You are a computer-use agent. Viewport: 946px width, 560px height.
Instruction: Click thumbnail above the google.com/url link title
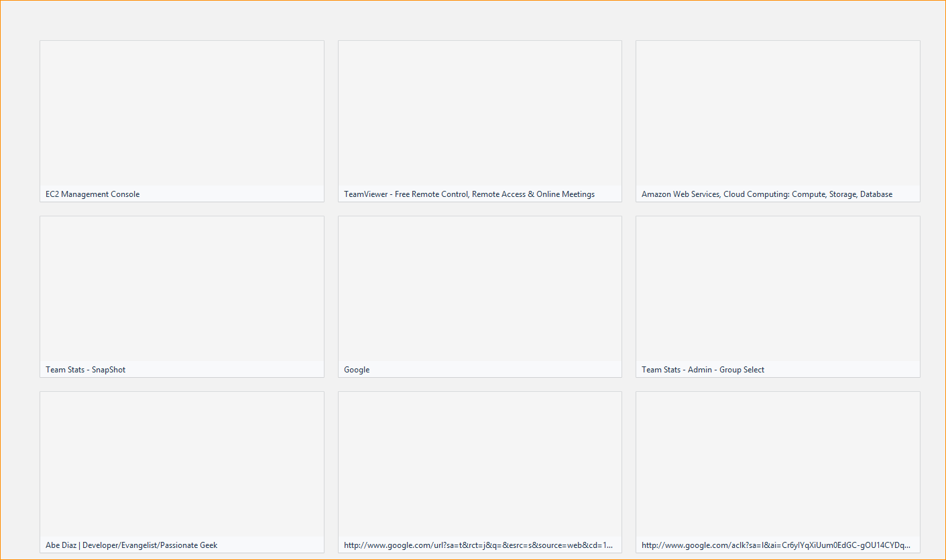[x=479, y=464]
